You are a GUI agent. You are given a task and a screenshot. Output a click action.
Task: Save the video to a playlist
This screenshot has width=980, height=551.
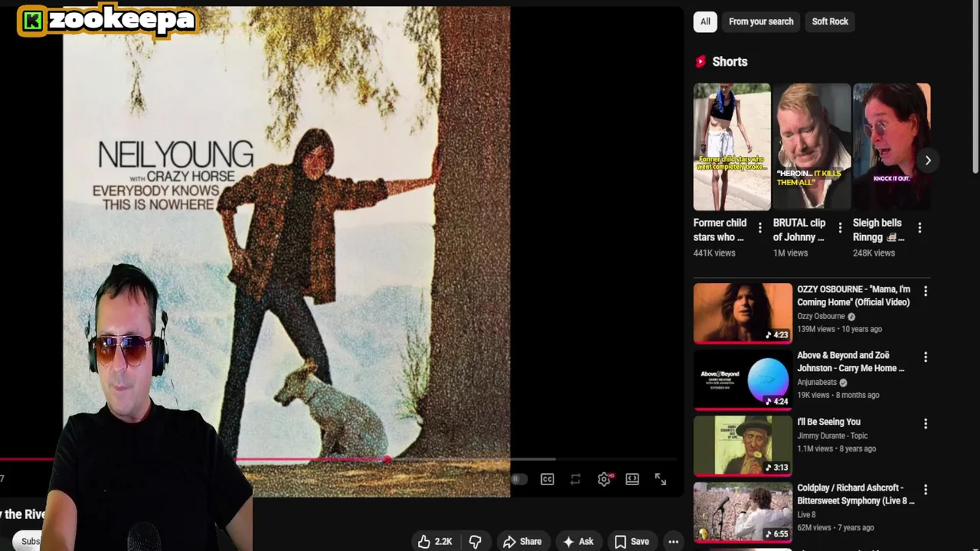click(x=632, y=541)
